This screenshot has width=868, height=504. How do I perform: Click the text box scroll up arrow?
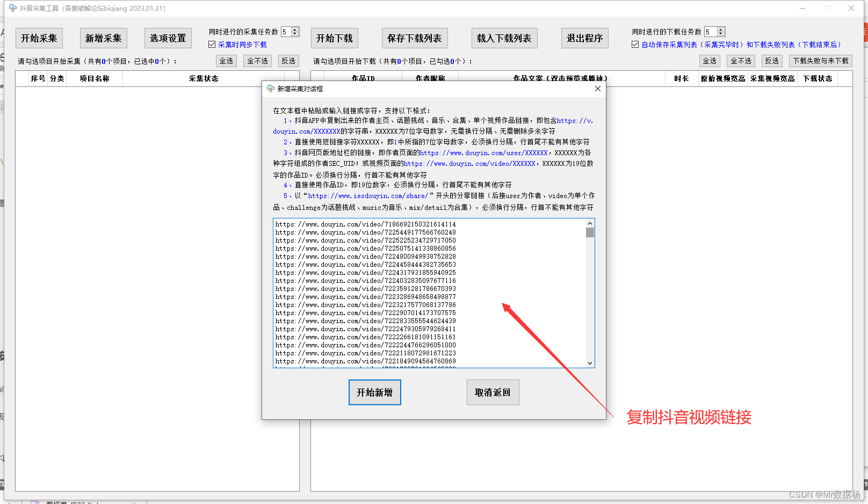coord(590,223)
